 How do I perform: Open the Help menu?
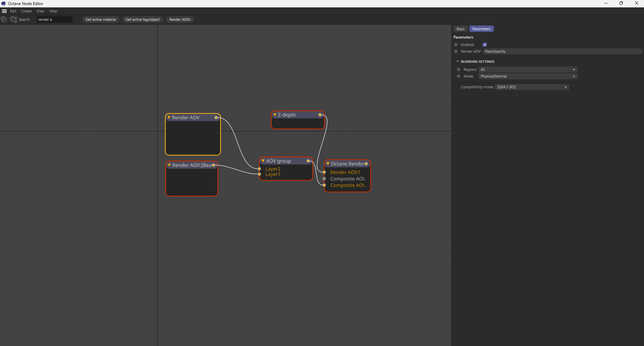pyautogui.click(x=53, y=11)
